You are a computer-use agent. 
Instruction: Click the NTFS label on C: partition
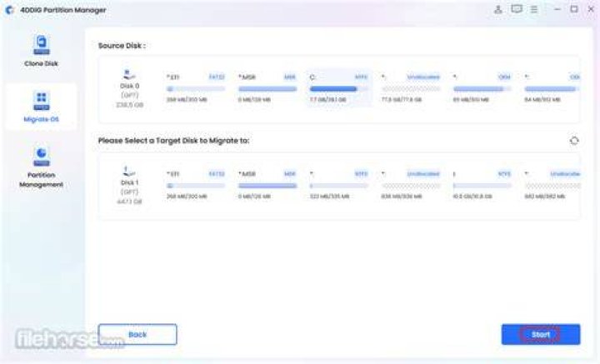coord(361,77)
